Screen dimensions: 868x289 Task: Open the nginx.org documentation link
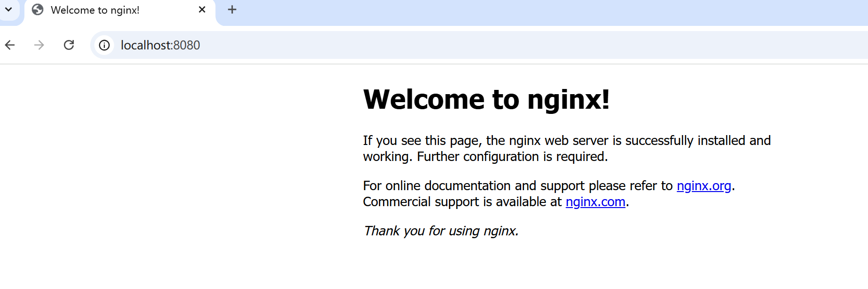click(704, 186)
